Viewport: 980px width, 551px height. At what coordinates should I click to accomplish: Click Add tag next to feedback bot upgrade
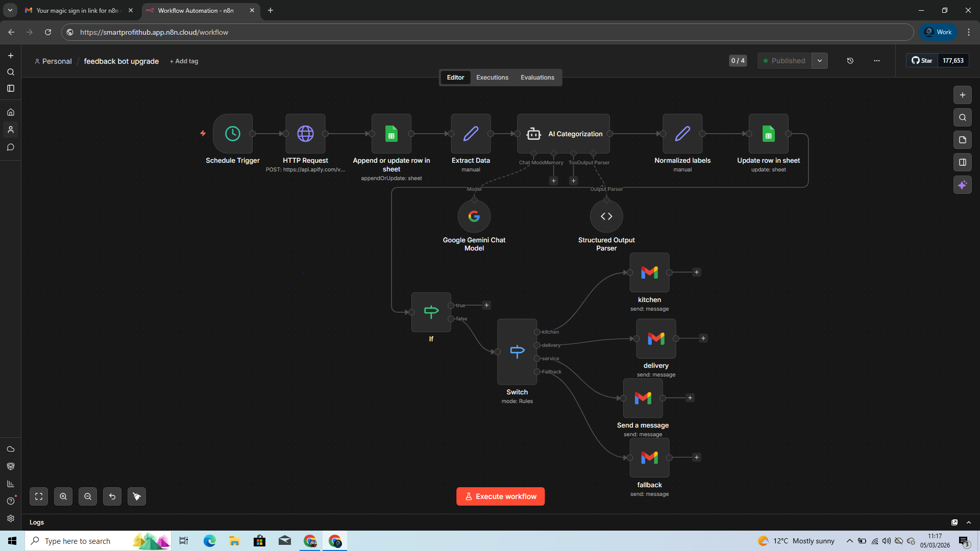pos(184,61)
